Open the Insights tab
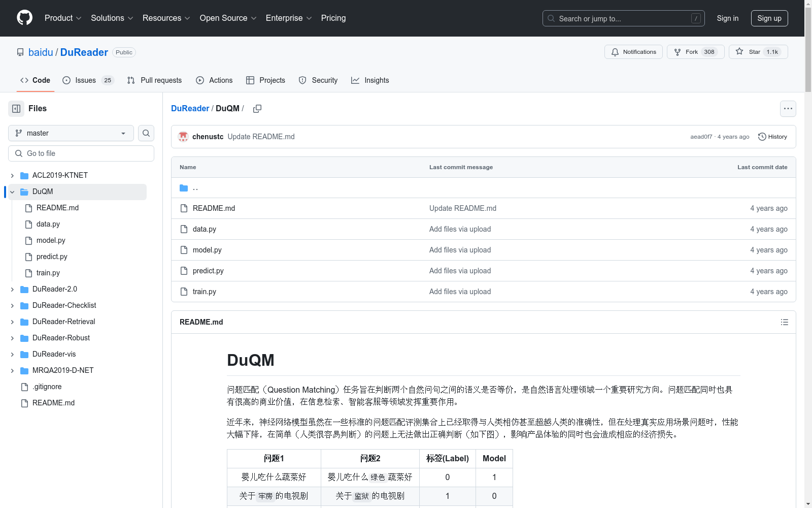This screenshot has height=508, width=812. (x=370, y=80)
